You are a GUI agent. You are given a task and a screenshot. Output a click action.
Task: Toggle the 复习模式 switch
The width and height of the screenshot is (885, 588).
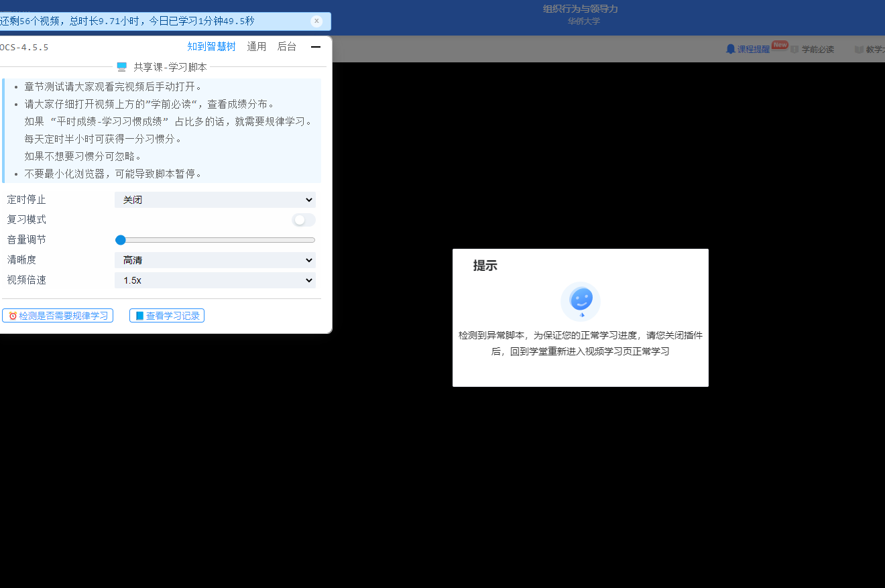[x=303, y=220]
